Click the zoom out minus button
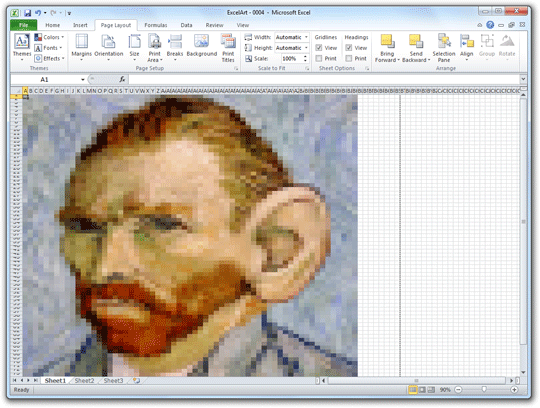 tap(458, 390)
